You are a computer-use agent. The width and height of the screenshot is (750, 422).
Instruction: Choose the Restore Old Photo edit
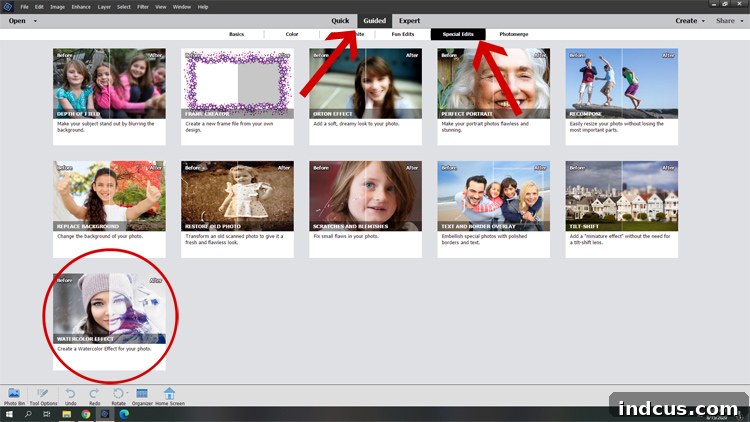tap(237, 209)
